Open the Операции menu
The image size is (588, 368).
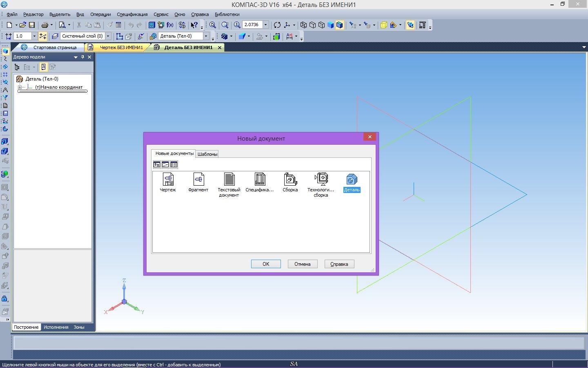coord(100,14)
